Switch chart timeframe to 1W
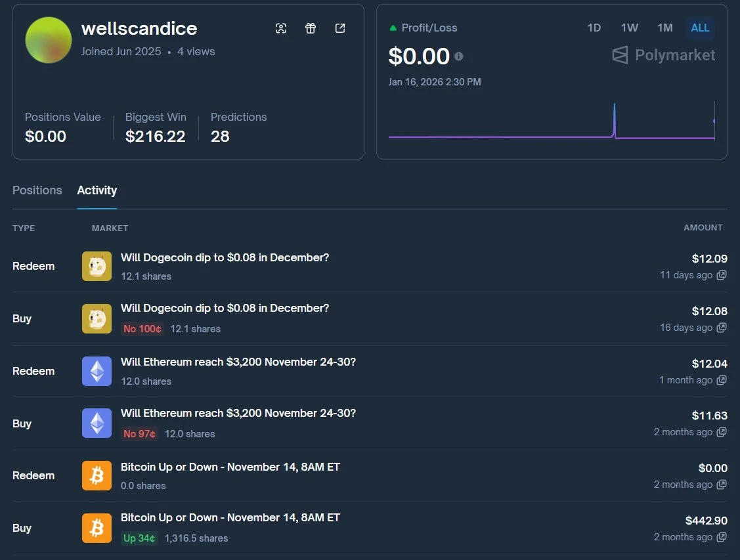This screenshot has width=740, height=560. pos(629,28)
